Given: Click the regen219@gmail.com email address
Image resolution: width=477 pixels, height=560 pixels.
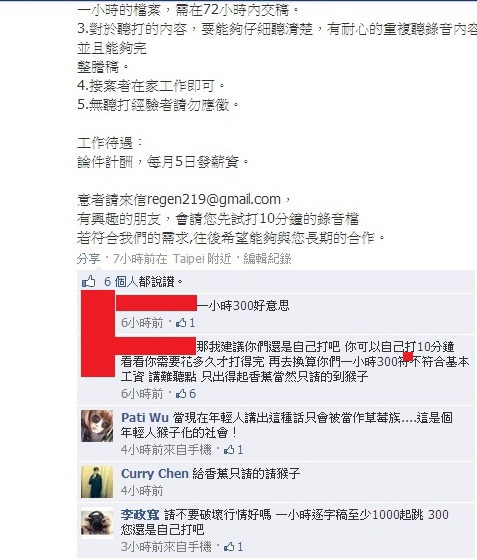Looking at the screenshot, I should (214, 199).
